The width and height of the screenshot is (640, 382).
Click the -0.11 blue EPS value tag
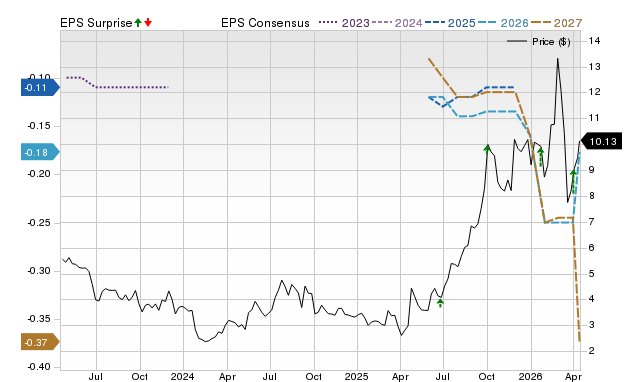pyautogui.click(x=40, y=88)
